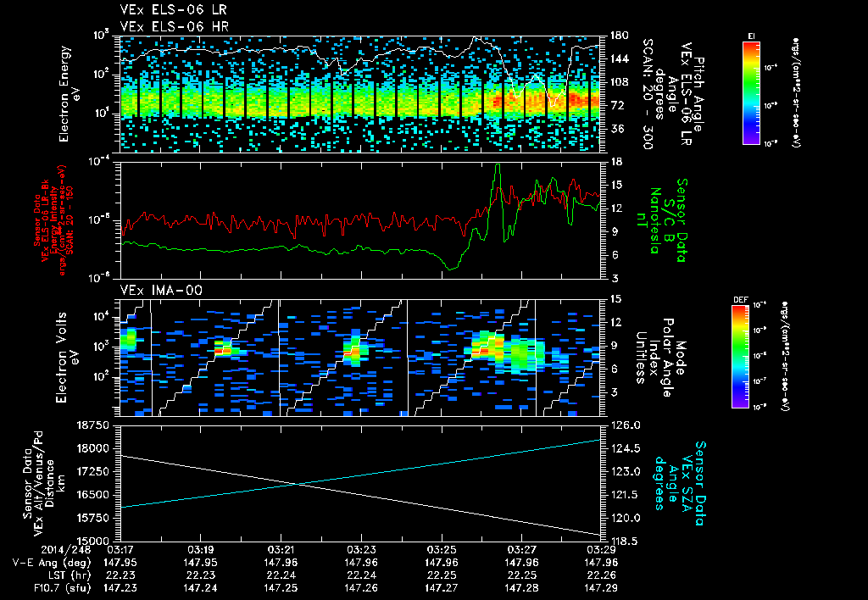Click the "Electron Volts eV" axis label
Image resolution: width=868 pixels, height=600 pixels.
coord(66,358)
